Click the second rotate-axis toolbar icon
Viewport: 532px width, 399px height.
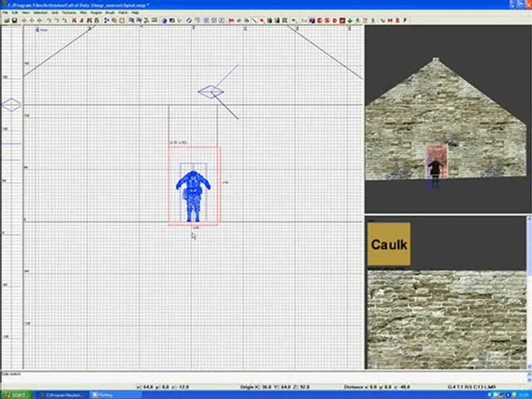[57, 21]
